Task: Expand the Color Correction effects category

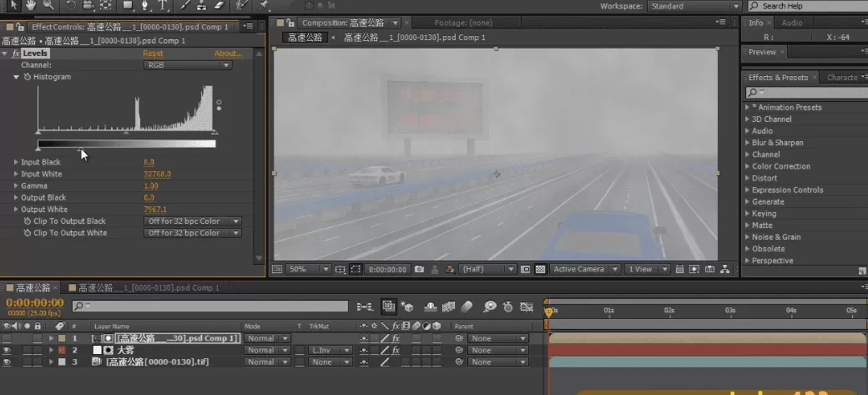Action: pyautogui.click(x=780, y=166)
